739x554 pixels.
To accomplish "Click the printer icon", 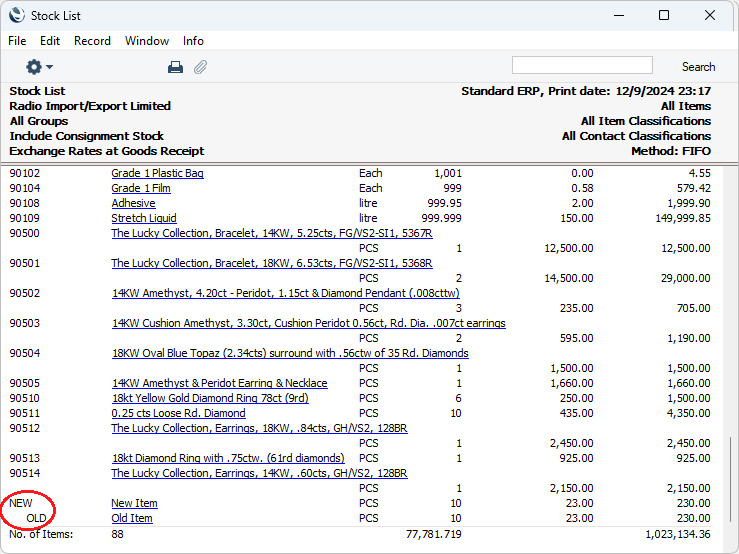I will pyautogui.click(x=175, y=67).
